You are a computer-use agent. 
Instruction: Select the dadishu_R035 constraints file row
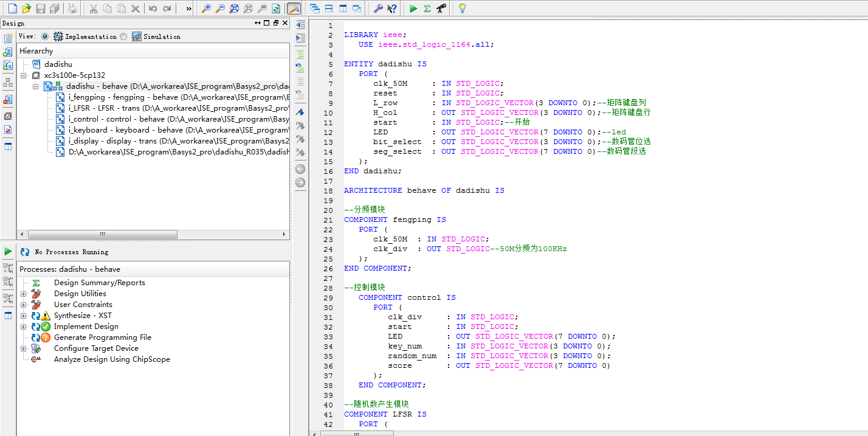pos(172,152)
